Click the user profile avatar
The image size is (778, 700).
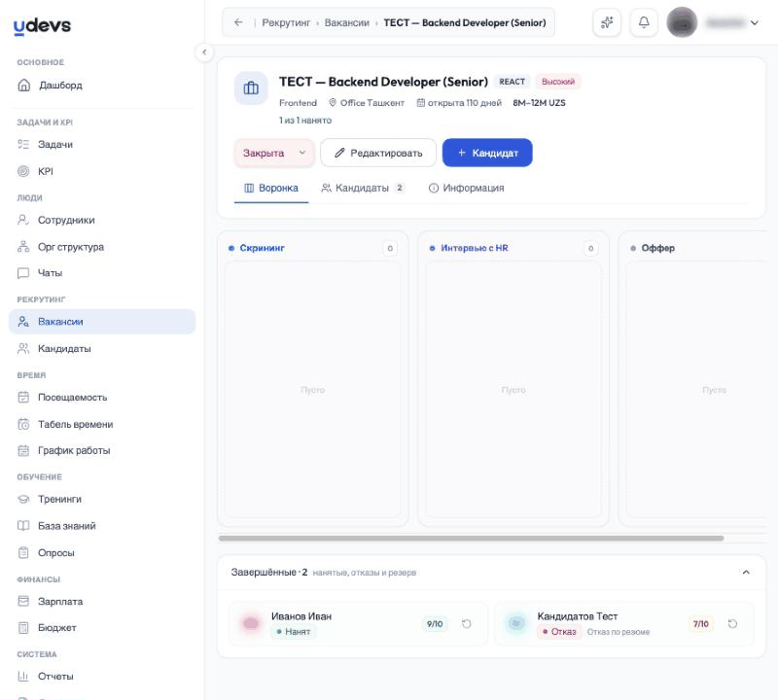(x=682, y=22)
